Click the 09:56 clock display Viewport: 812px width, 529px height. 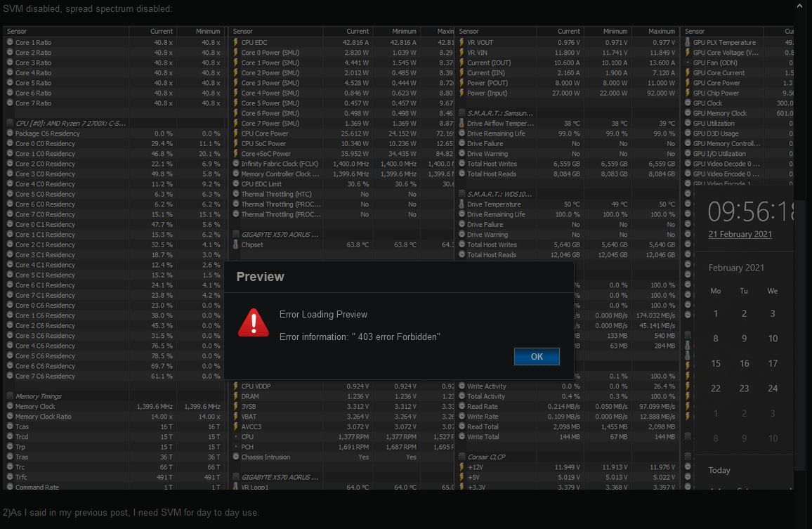point(750,211)
